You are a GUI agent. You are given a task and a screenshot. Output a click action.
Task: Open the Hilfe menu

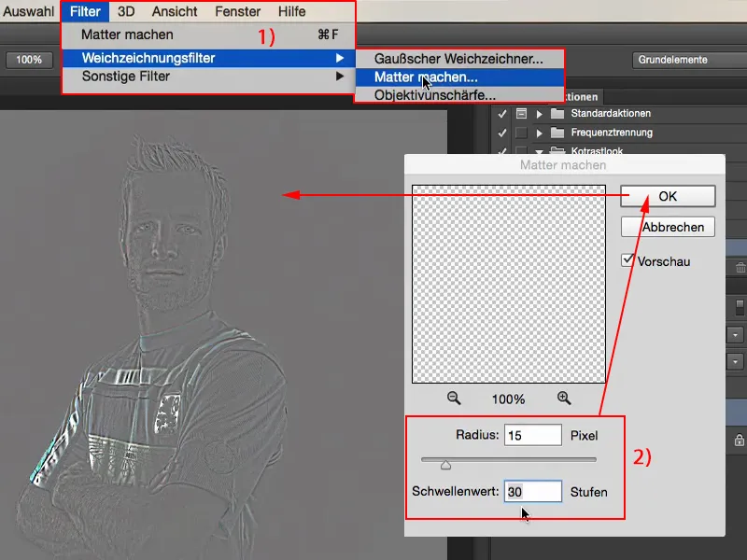(292, 11)
